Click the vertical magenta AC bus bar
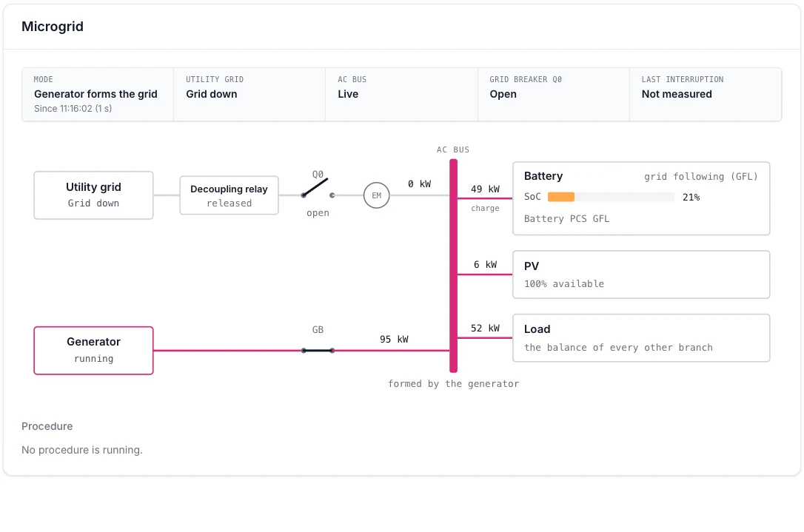 point(453,266)
